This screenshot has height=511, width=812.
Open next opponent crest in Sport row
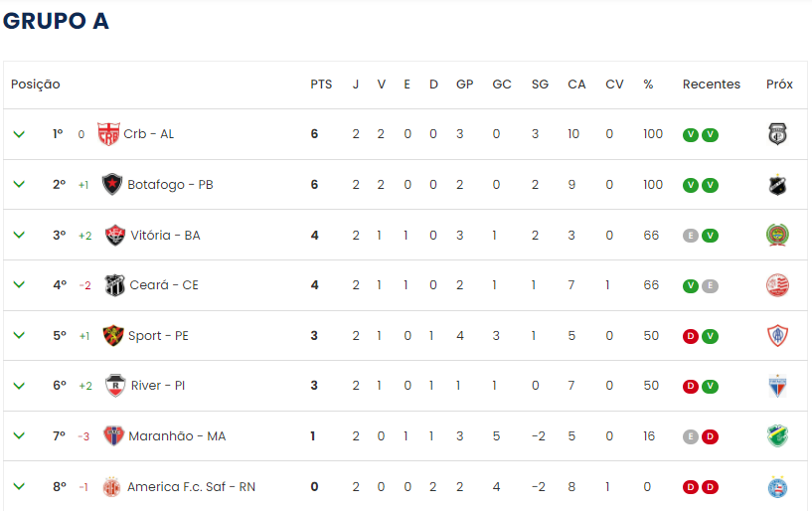pyautogui.click(x=777, y=335)
